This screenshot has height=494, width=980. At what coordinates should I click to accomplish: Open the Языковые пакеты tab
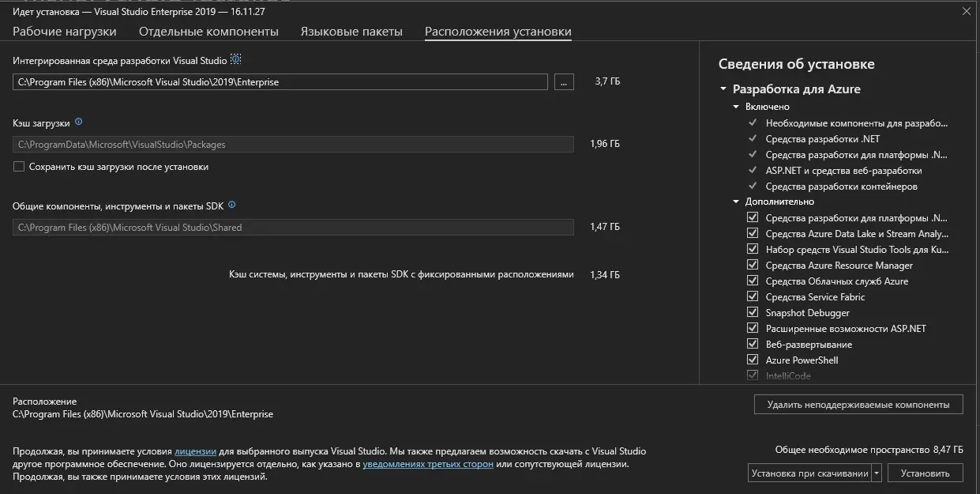[351, 30]
